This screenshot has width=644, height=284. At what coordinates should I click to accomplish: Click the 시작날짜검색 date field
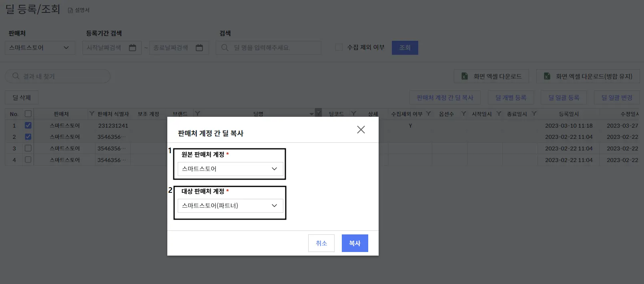(x=112, y=48)
